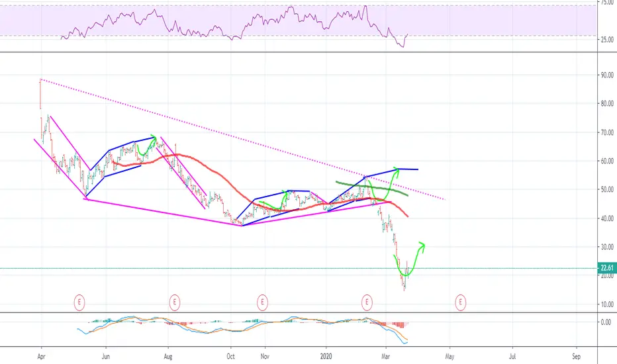
Task: Select the Nov time axis label
Action: [265, 357]
